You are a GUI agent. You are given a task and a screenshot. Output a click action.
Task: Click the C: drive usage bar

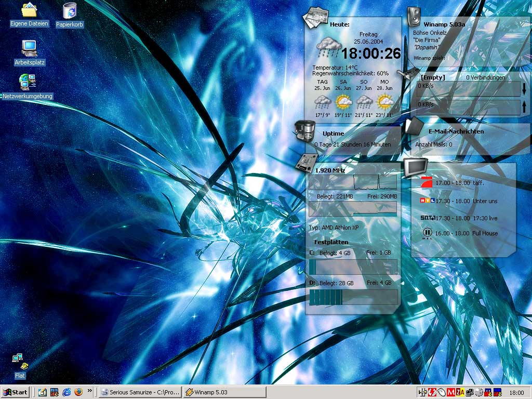tap(353, 267)
